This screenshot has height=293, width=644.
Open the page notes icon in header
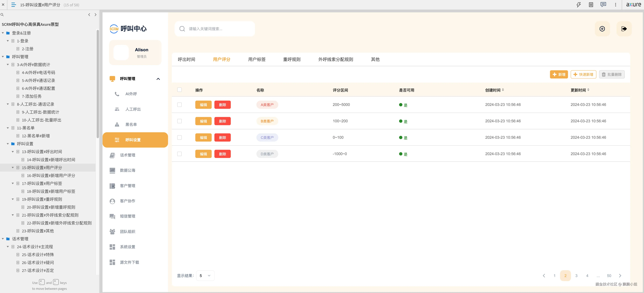591,5
